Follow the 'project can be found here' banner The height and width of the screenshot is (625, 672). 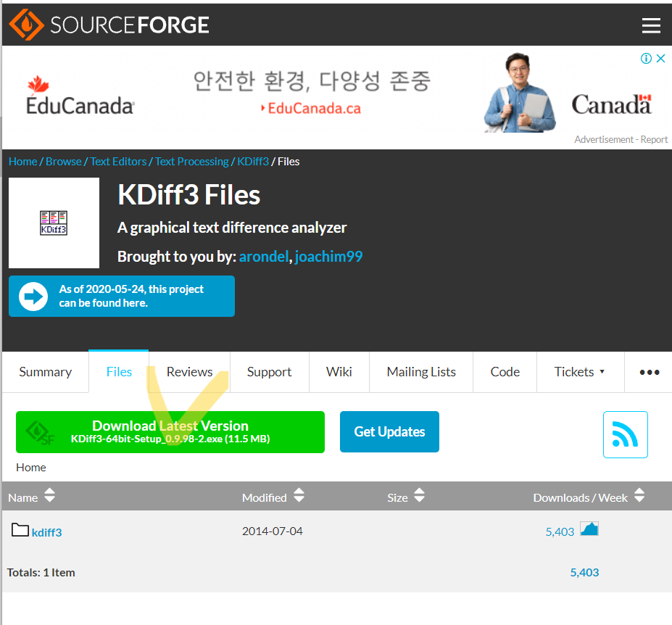(122, 297)
